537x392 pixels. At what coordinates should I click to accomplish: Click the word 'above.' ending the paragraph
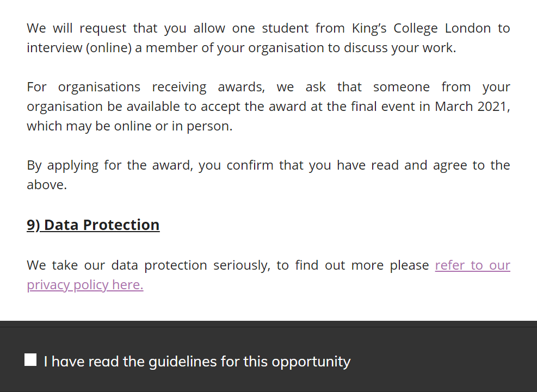47,185
